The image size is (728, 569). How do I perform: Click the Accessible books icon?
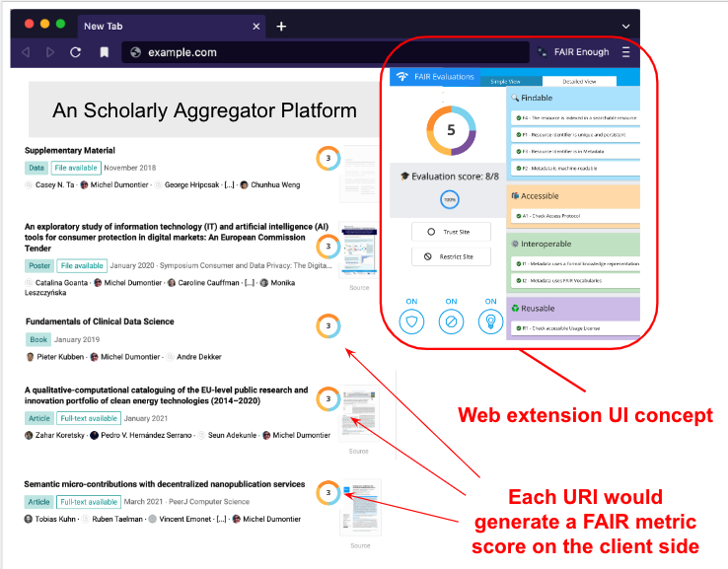[515, 196]
